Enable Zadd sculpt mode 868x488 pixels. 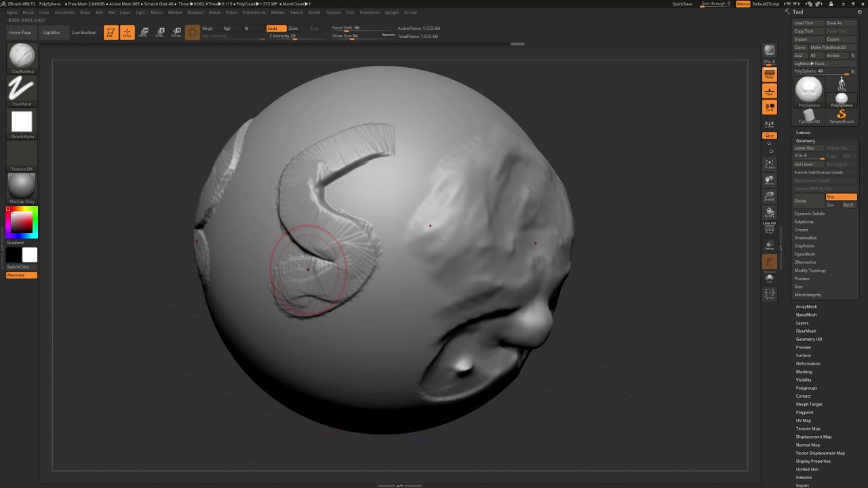coord(276,28)
